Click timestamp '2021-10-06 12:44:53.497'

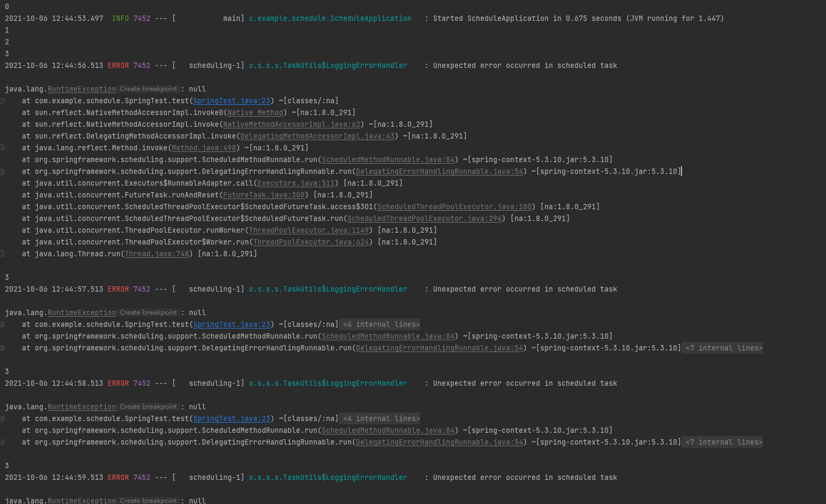point(54,18)
